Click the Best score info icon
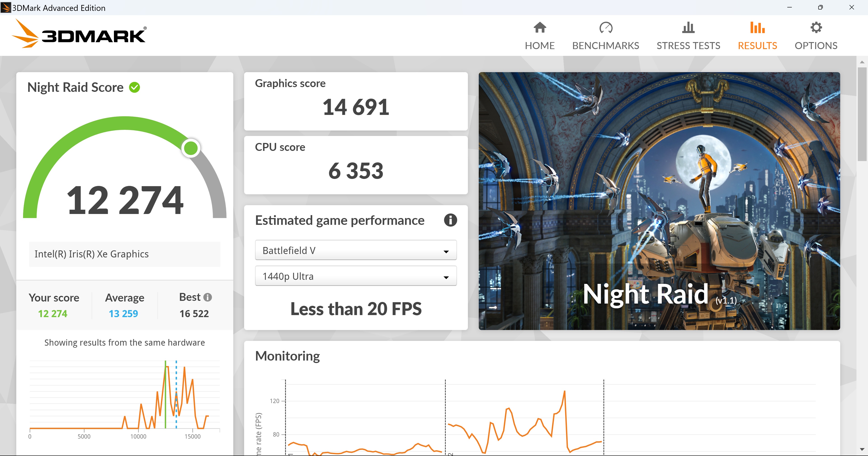This screenshot has height=456, width=868. [208, 297]
